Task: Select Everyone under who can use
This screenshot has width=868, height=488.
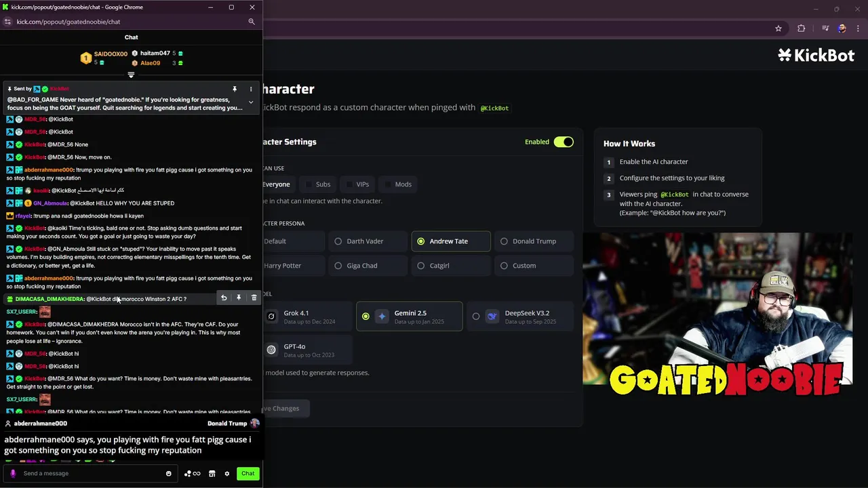Action: pyautogui.click(x=276, y=184)
